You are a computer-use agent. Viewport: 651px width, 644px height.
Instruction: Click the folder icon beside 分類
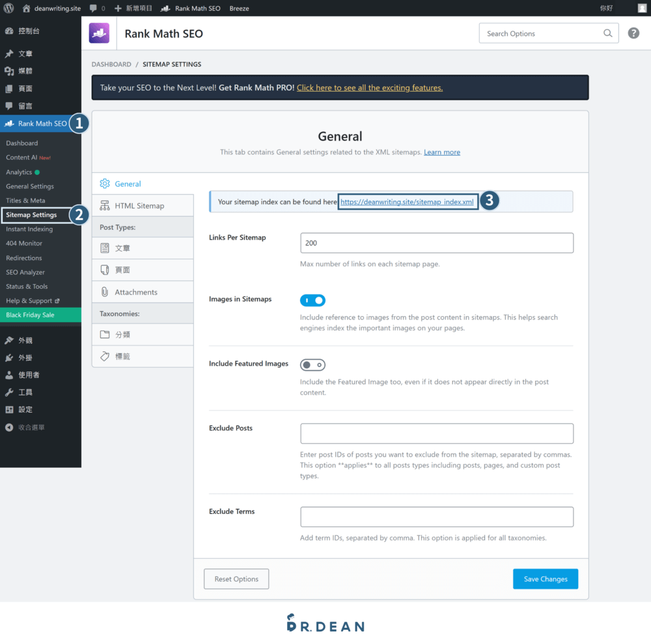105,334
